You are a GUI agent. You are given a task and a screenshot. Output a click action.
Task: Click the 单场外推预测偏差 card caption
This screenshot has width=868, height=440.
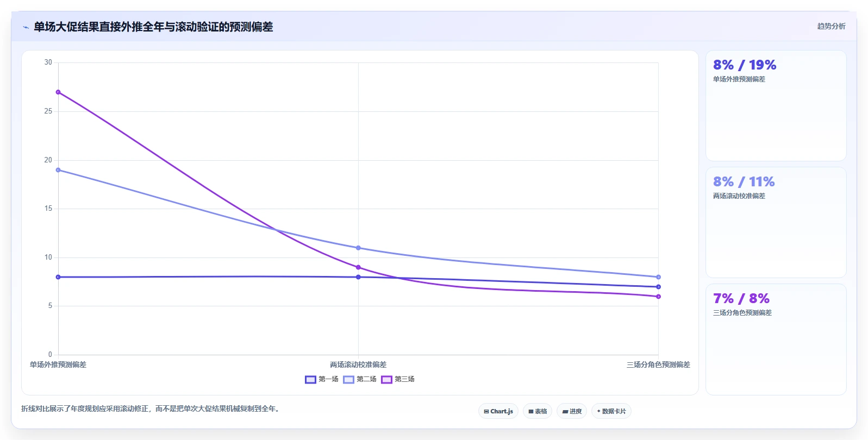[x=739, y=79]
